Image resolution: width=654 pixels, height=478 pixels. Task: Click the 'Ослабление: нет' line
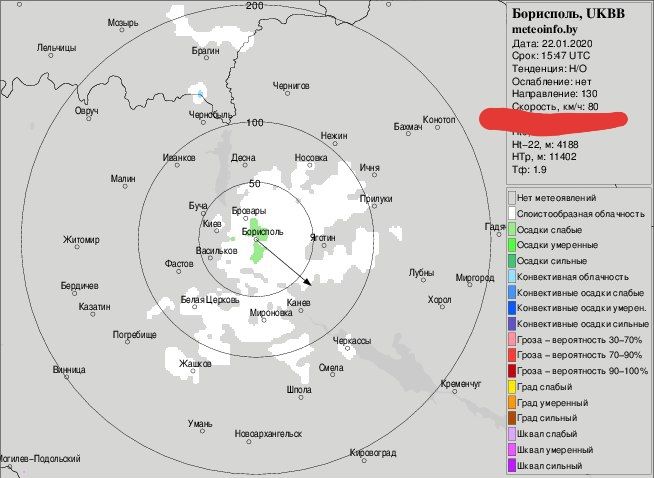[551, 81]
